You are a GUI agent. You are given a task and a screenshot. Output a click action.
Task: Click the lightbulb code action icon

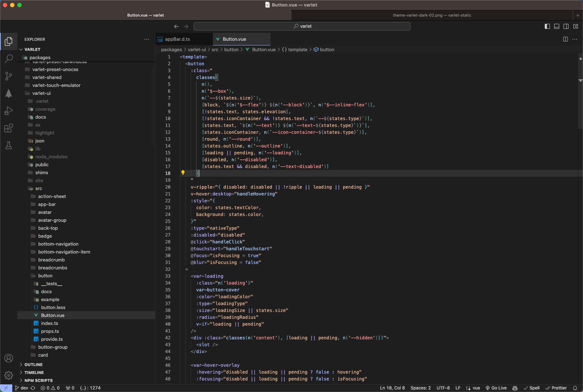pyautogui.click(x=183, y=173)
